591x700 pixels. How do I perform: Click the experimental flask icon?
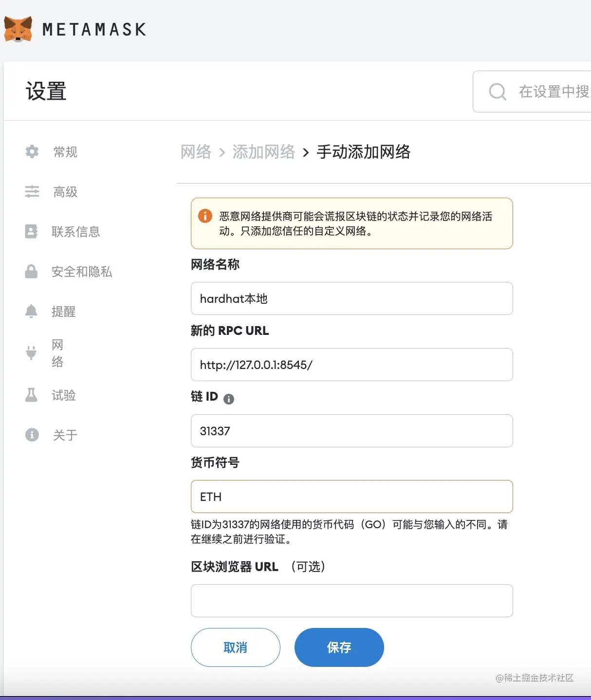point(31,395)
